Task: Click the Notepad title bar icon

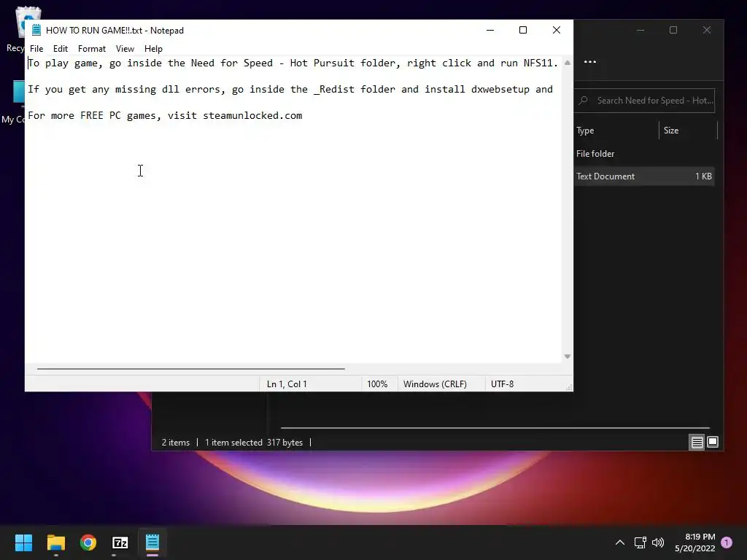Action: tap(36, 30)
